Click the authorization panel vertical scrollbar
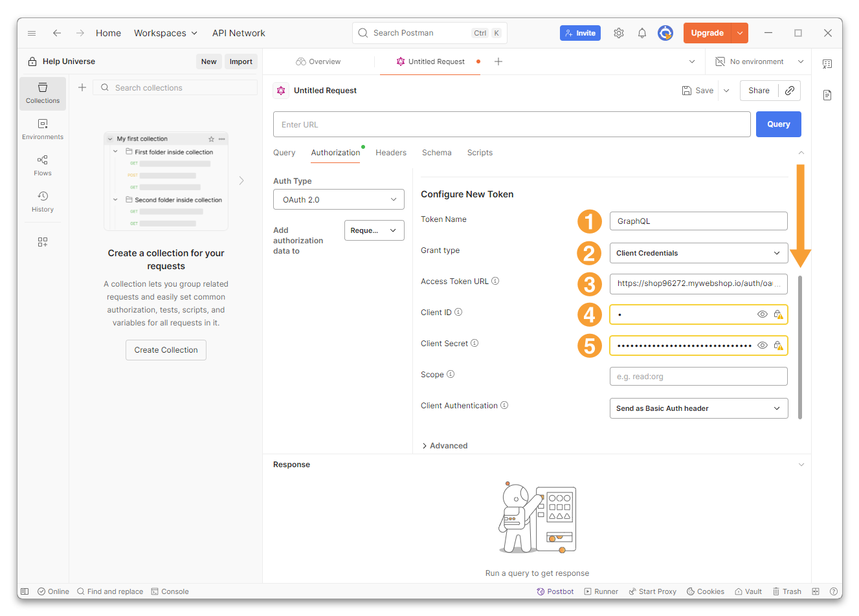The width and height of the screenshot is (859, 616). coord(800,348)
